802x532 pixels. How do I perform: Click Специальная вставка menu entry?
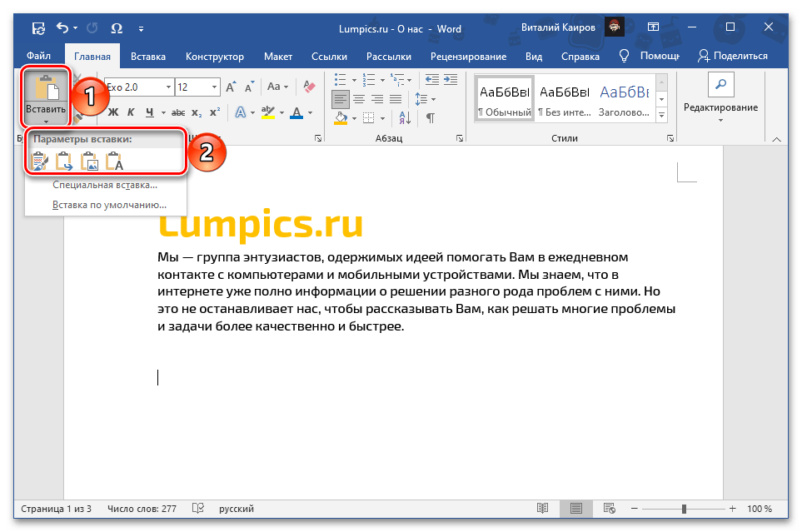point(105,185)
